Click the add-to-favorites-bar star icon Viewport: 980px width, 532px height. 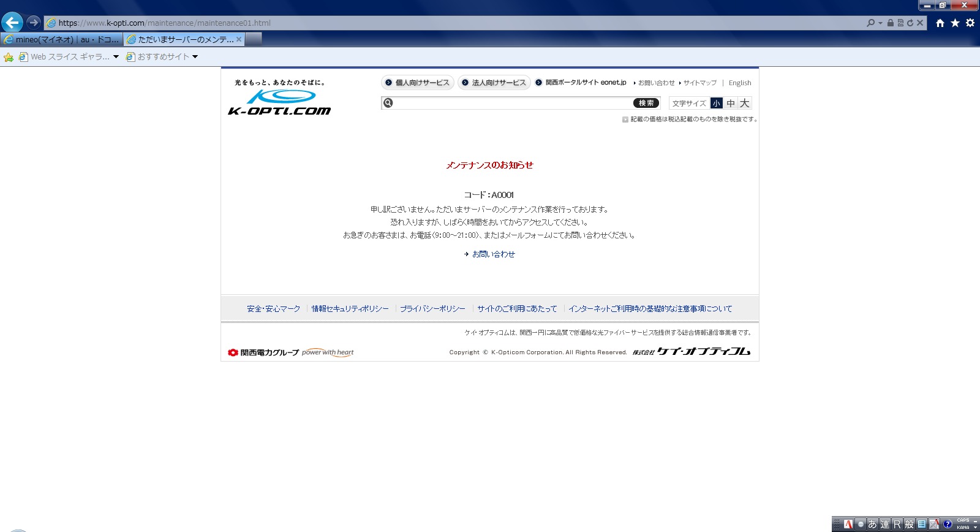tap(9, 57)
